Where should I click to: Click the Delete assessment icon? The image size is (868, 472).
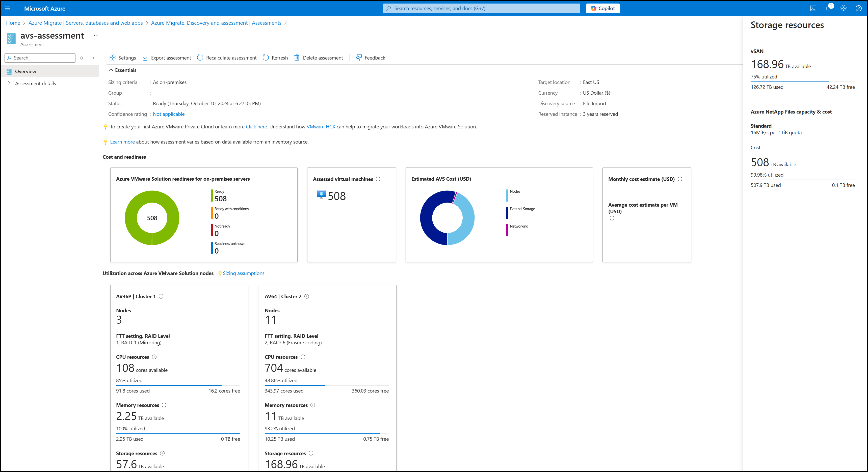pos(297,58)
